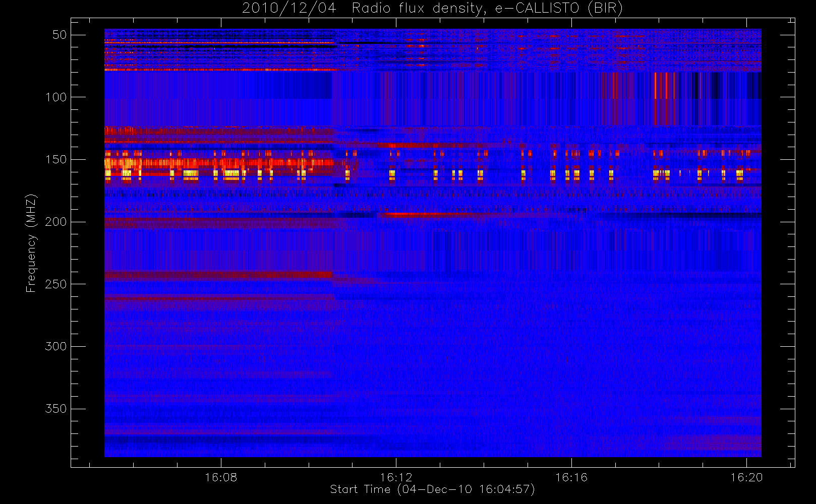Screen dimensions: 816x504
Task: Click the 'Start Time (04-Dec-10 16:04:57)' label
Action: coord(432,489)
